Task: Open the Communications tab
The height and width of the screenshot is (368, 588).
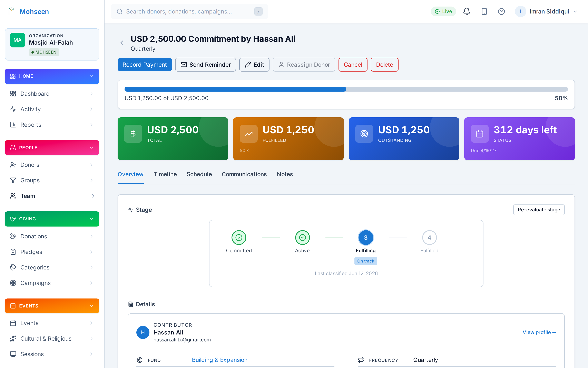Action: pyautogui.click(x=244, y=174)
